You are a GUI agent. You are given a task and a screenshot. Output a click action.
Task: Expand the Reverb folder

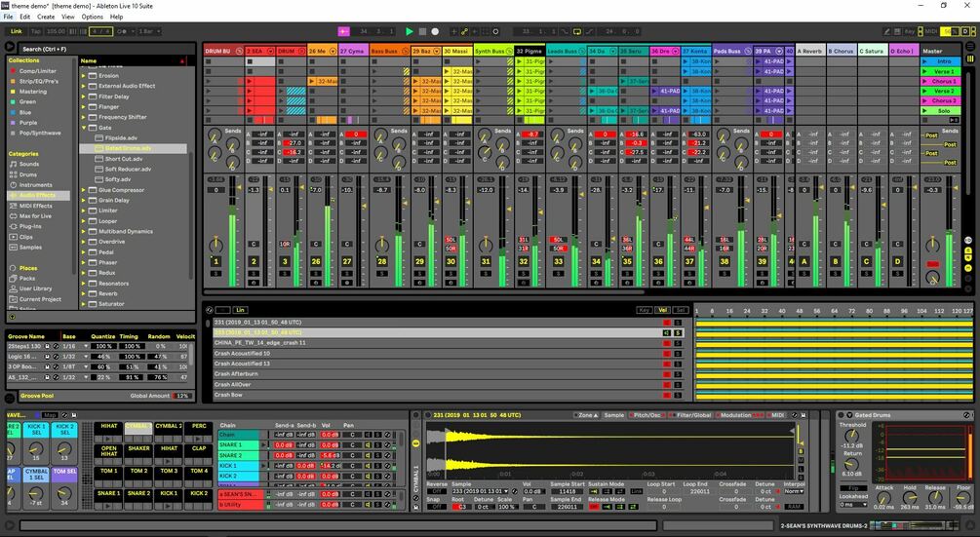(84, 293)
